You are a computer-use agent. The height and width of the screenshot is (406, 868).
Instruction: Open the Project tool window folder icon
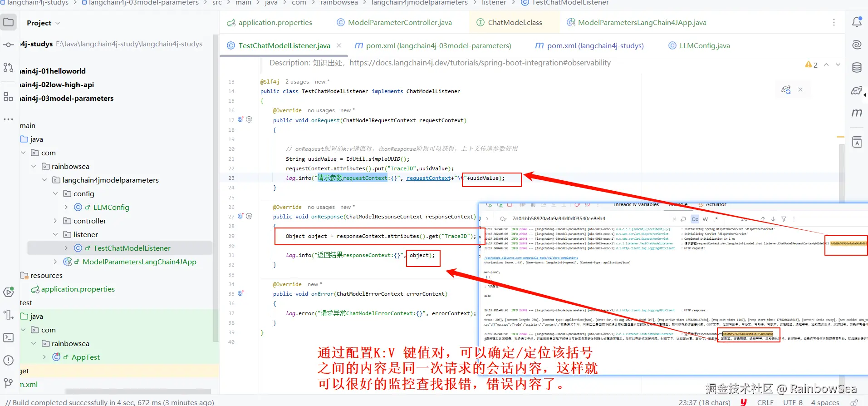coord(9,22)
